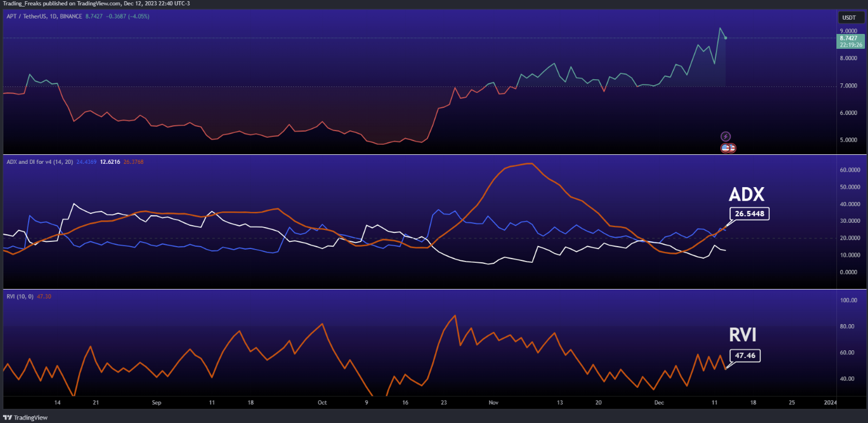
Task: Click the 2024 label on time axis
Action: pyautogui.click(x=829, y=402)
